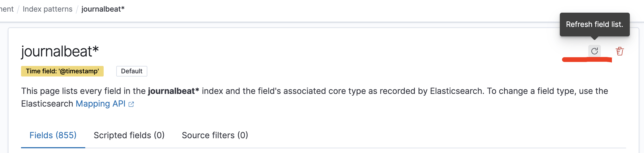Go to Index patterns breadcrumb
Image resolution: width=644 pixels, height=153 pixels.
[48, 9]
